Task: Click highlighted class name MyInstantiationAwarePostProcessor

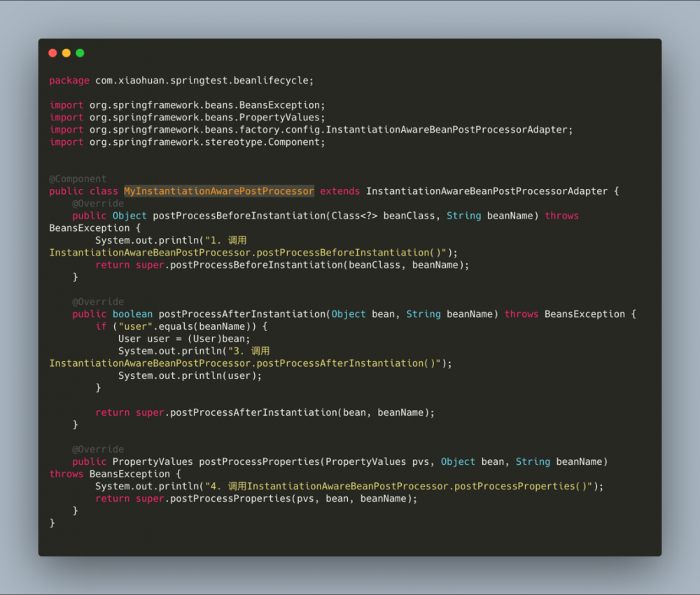Action: (x=218, y=192)
